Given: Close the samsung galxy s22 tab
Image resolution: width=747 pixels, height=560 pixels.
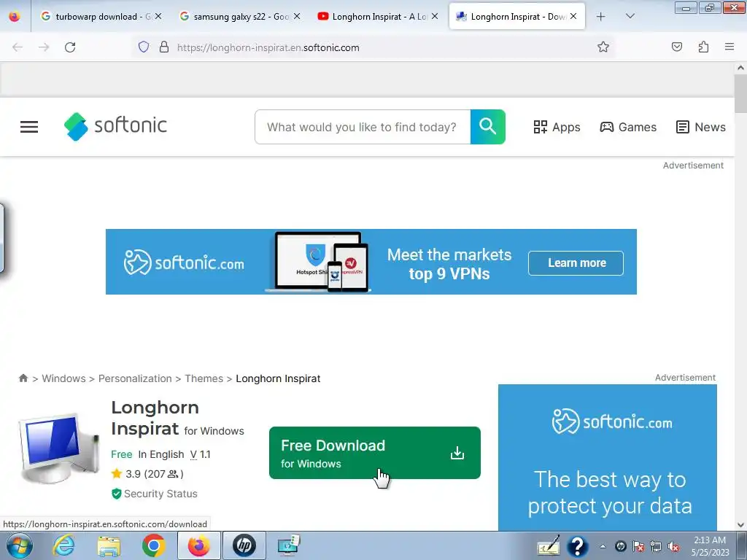Looking at the screenshot, I should tap(296, 16).
